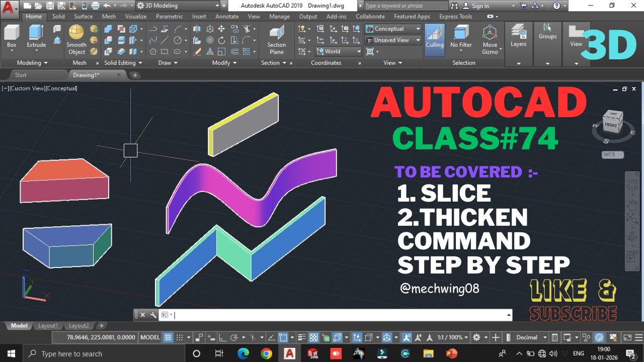Open the Layers panel button
This screenshot has width=644, height=362.
point(518,36)
